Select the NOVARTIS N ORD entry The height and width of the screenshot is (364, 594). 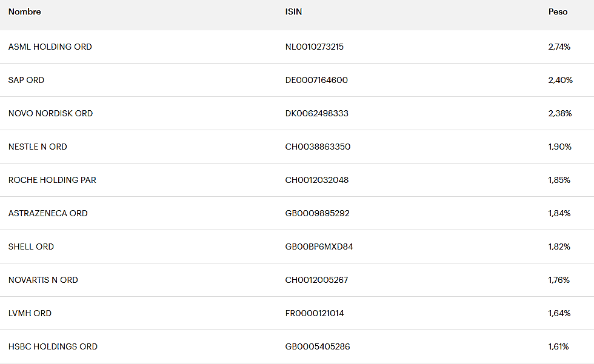[x=43, y=280]
